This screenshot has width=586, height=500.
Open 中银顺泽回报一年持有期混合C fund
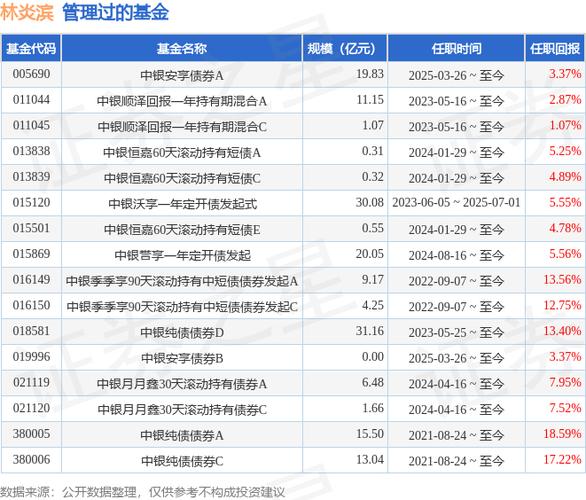182,127
